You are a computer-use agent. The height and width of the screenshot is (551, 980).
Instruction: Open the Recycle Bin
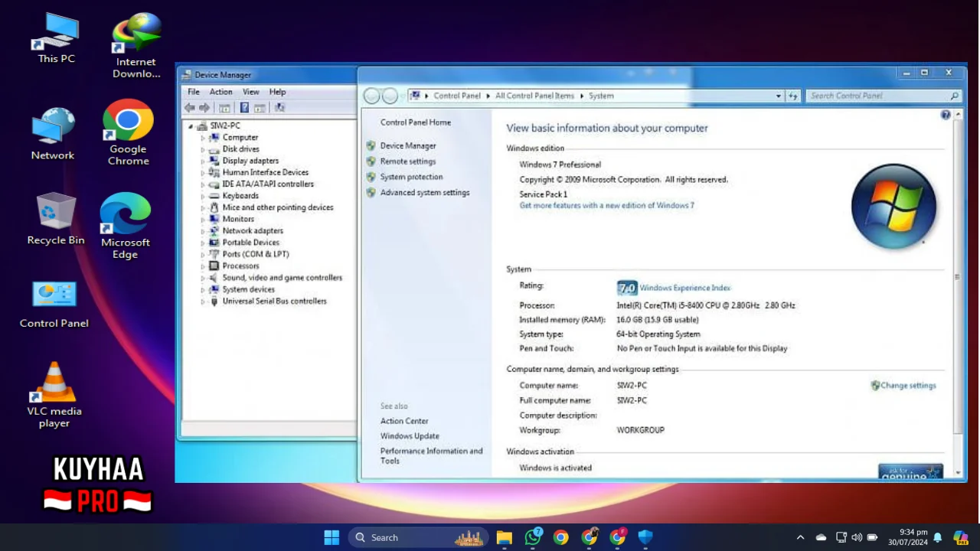tap(56, 219)
